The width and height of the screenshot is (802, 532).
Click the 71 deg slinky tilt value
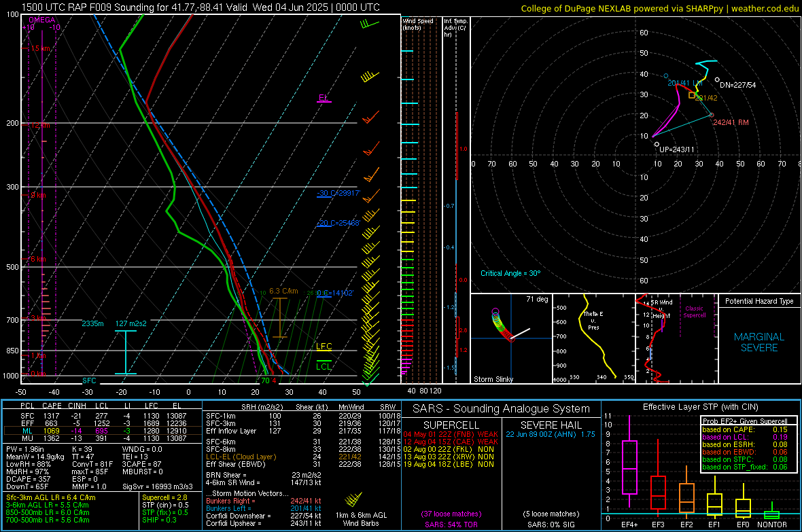pos(537,299)
